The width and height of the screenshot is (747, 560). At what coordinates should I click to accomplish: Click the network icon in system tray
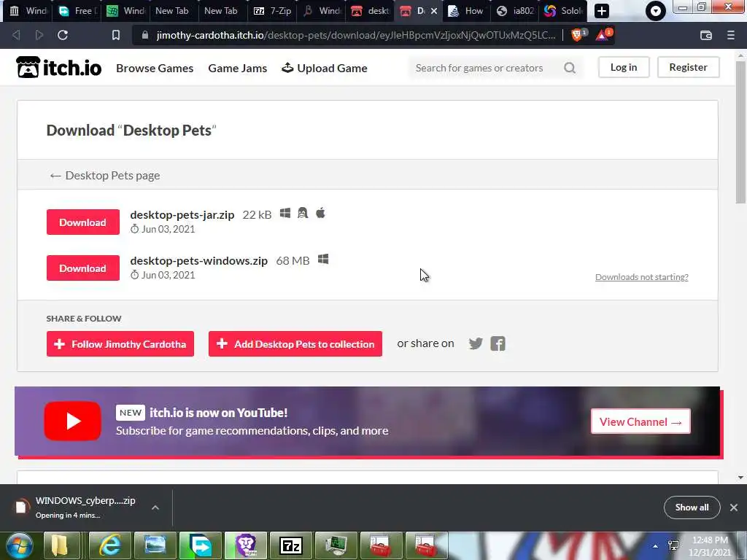coord(673,545)
